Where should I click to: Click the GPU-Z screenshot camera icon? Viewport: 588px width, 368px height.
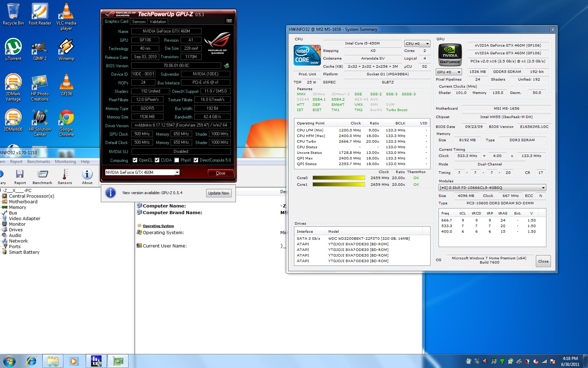229,21
